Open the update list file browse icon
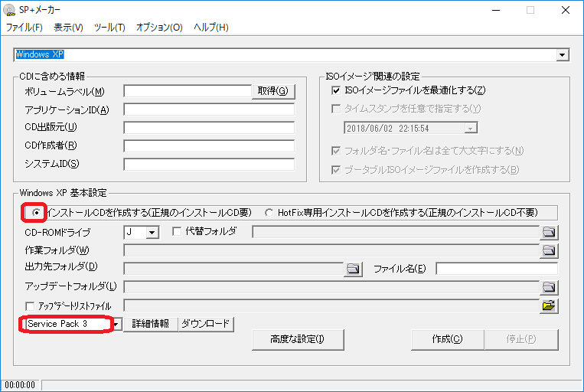 549,305
